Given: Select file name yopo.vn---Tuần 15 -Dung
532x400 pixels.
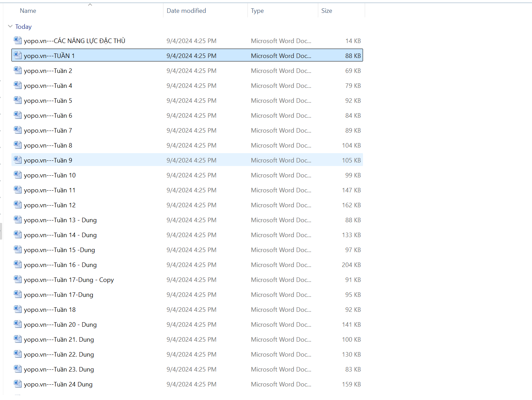Looking at the screenshot, I should click(x=59, y=250).
